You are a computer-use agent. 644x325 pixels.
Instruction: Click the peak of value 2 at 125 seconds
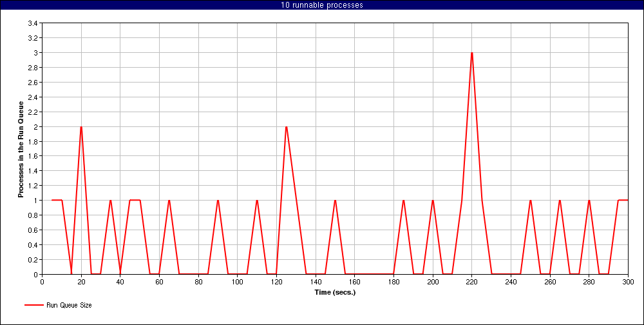coord(287,126)
